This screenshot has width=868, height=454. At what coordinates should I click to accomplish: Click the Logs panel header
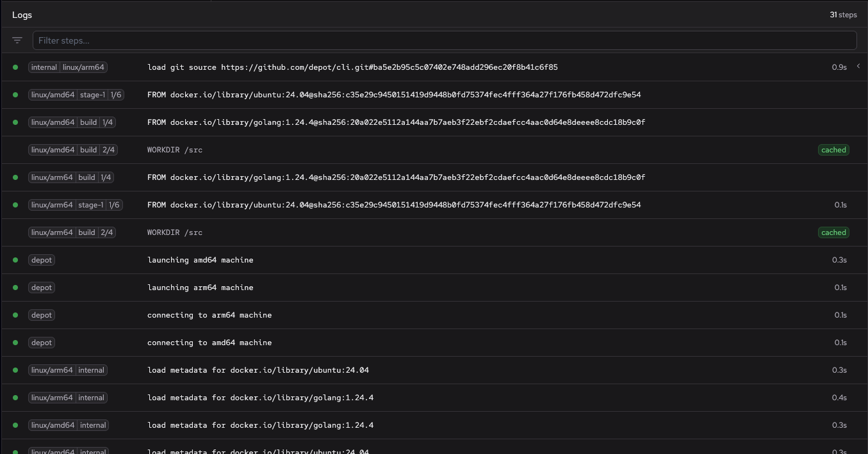(x=22, y=14)
